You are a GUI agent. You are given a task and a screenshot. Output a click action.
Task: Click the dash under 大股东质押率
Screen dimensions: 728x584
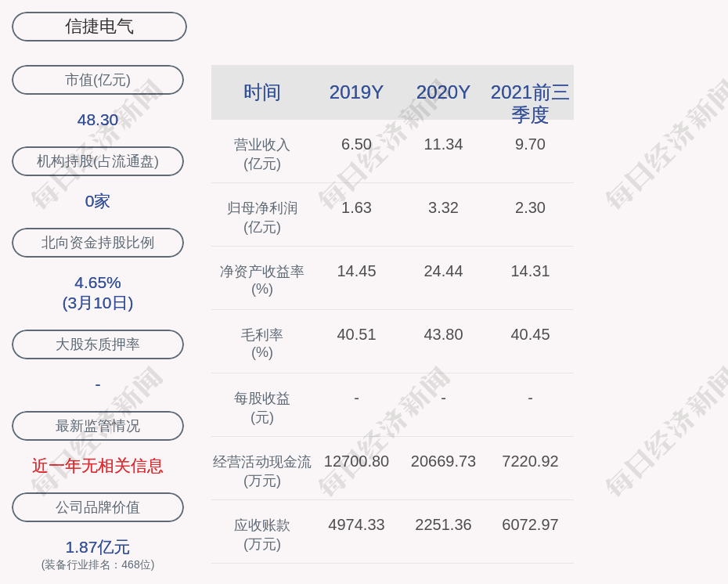click(98, 384)
